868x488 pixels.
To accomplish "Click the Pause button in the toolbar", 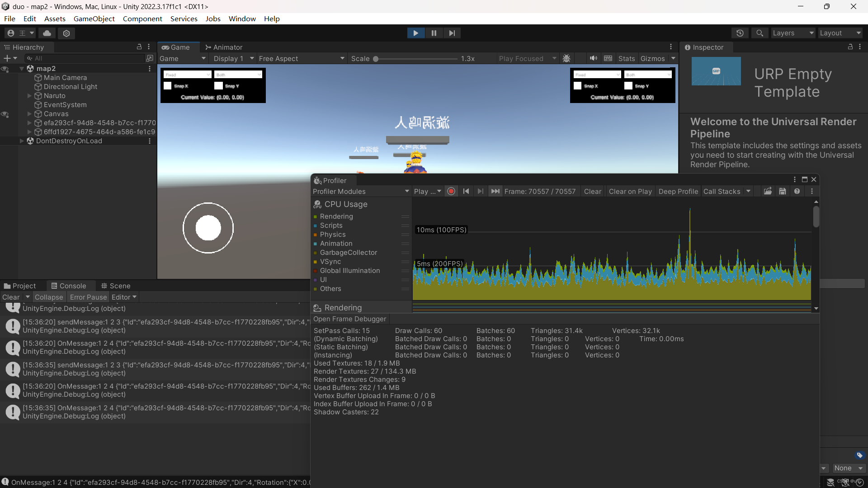I will pyautogui.click(x=434, y=33).
